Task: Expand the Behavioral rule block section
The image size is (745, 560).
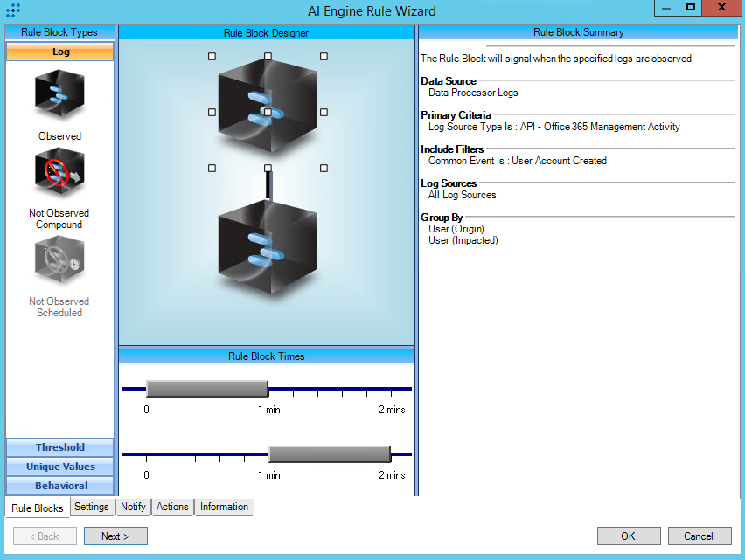Action: pyautogui.click(x=60, y=486)
